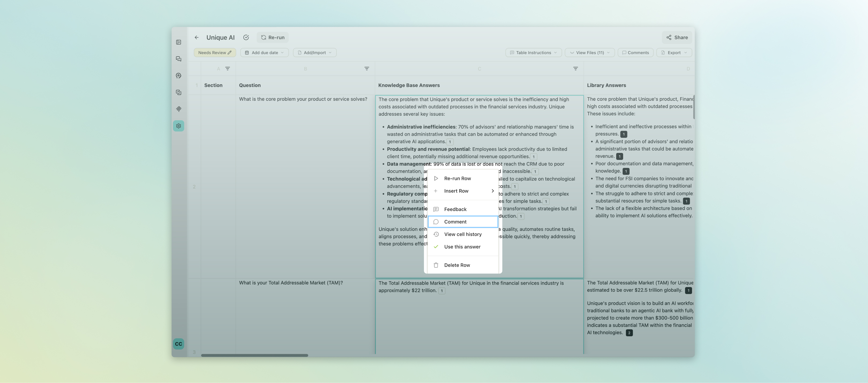This screenshot has height=383, width=868.
Task: Expand the Insert Row submenu
Action: (x=463, y=191)
